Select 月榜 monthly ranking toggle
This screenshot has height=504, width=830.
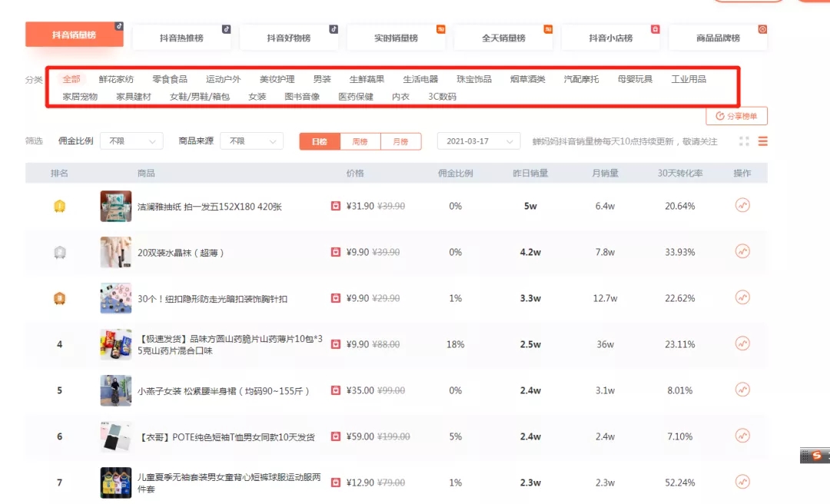[400, 141]
